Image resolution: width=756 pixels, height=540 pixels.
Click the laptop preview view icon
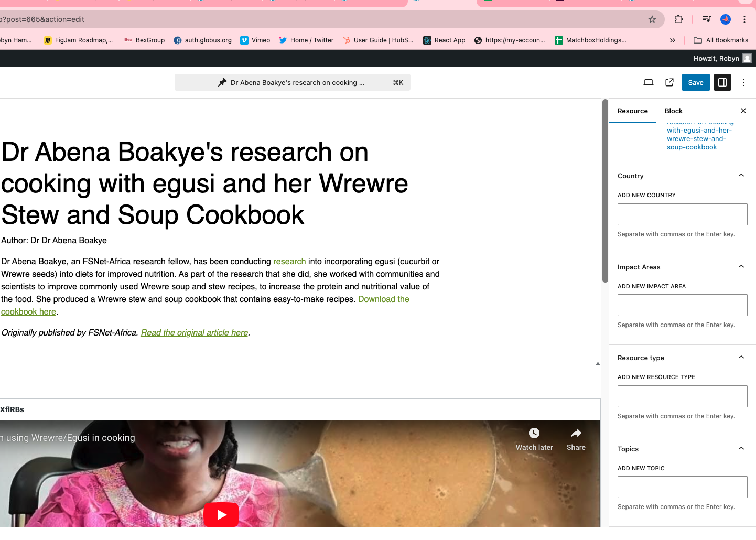click(x=649, y=82)
